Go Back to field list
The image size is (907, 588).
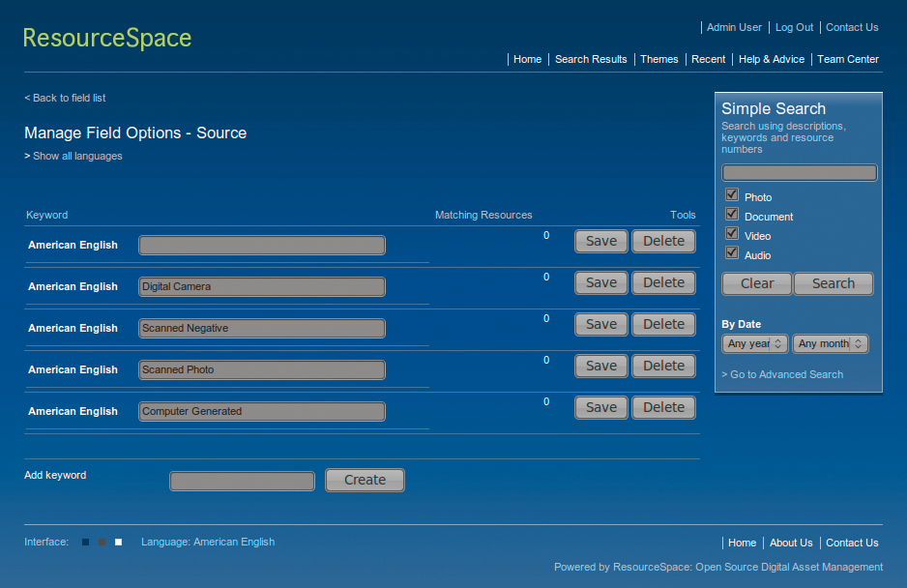point(65,99)
